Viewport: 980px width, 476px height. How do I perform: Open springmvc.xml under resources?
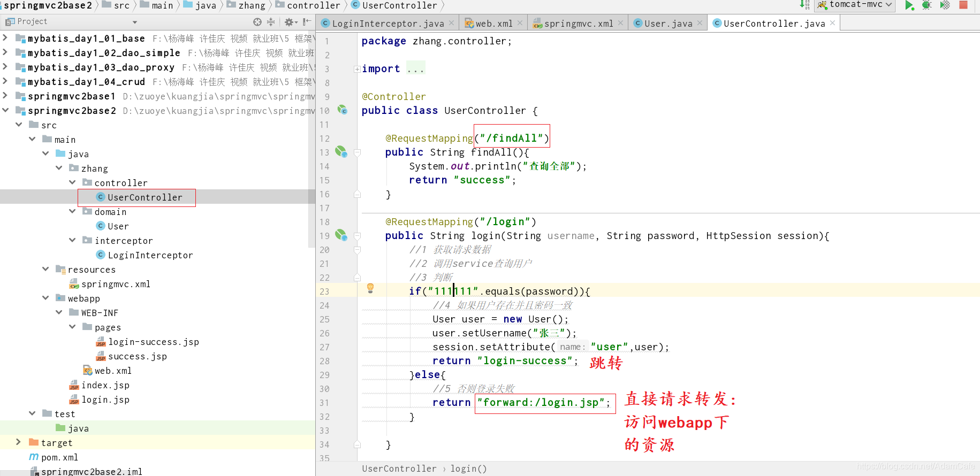(109, 284)
